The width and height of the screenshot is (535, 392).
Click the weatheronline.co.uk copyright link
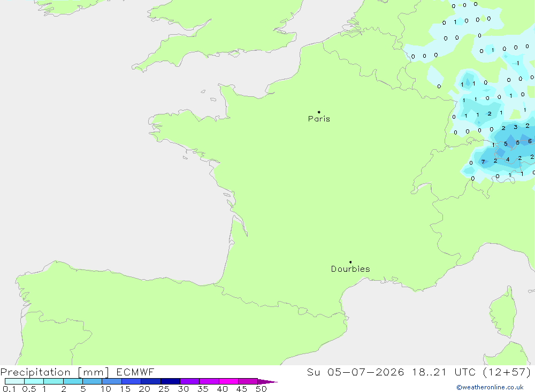coord(490,387)
